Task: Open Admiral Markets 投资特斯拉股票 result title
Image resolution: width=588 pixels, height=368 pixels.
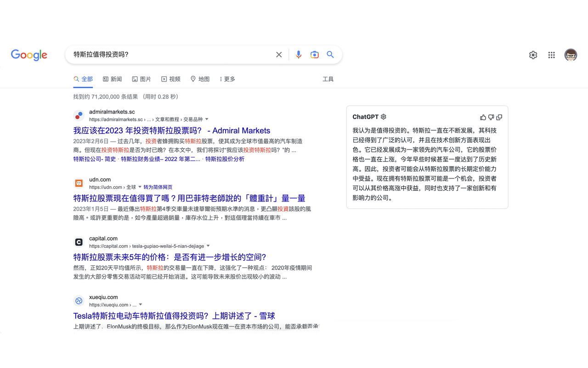Action: click(172, 131)
